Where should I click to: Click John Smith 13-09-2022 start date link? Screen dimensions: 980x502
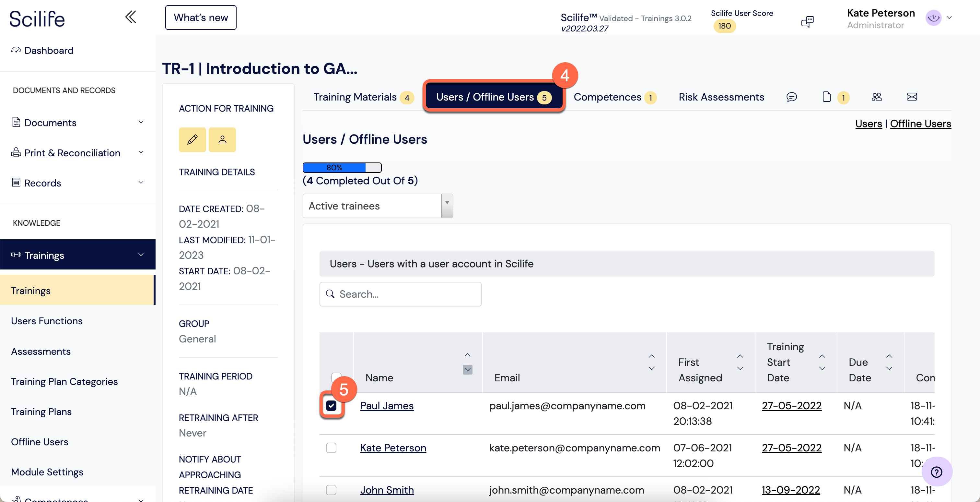pyautogui.click(x=790, y=490)
